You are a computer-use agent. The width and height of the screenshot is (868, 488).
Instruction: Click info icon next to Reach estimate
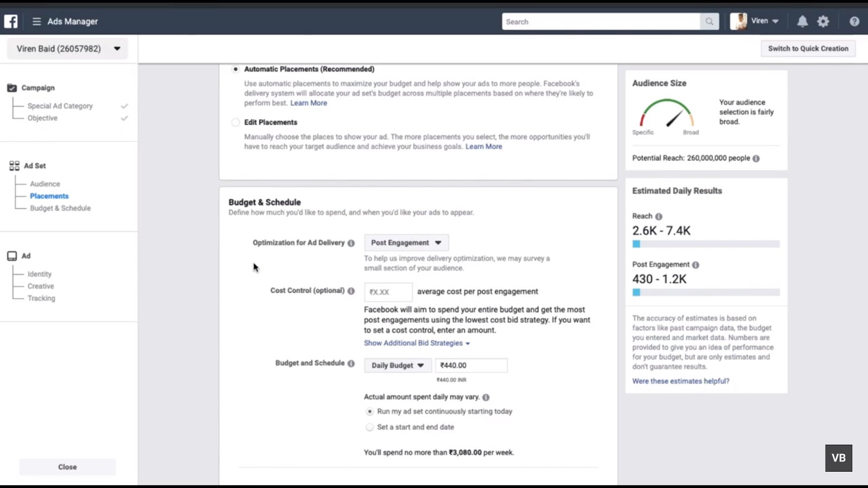click(659, 216)
